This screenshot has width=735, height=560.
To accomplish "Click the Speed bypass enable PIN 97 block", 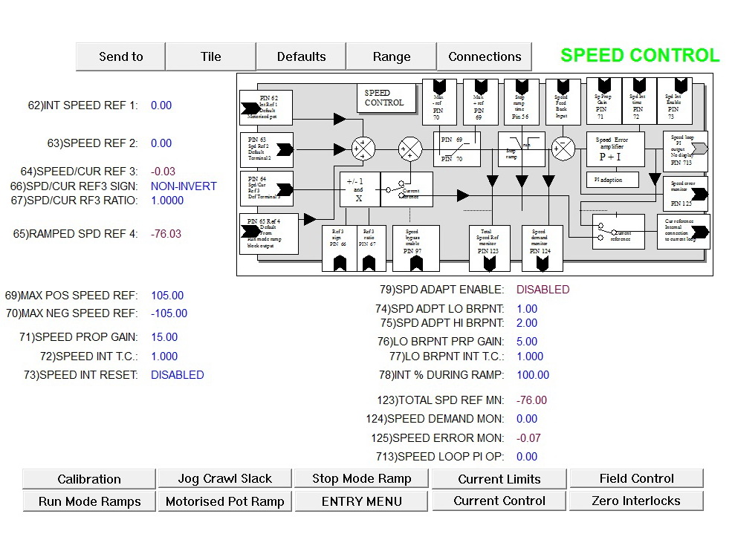I will click(415, 248).
